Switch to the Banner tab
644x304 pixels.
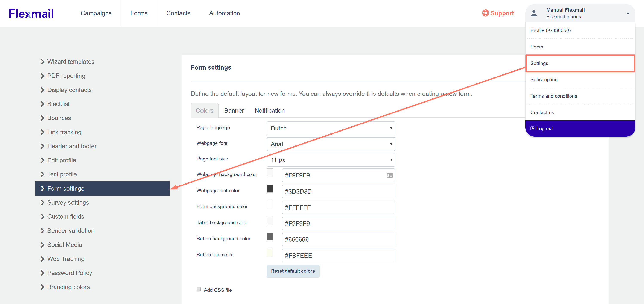[x=234, y=111]
